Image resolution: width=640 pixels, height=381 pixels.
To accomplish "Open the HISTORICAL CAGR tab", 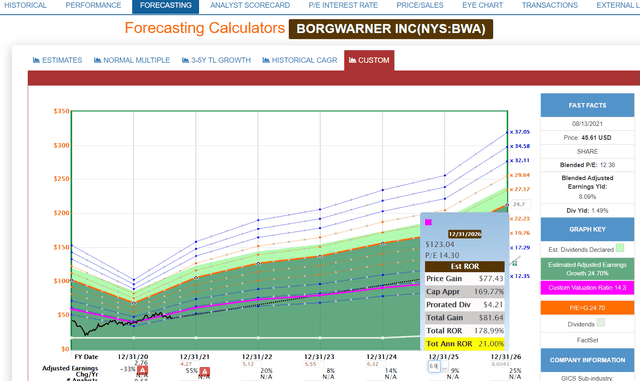I will tap(300, 60).
